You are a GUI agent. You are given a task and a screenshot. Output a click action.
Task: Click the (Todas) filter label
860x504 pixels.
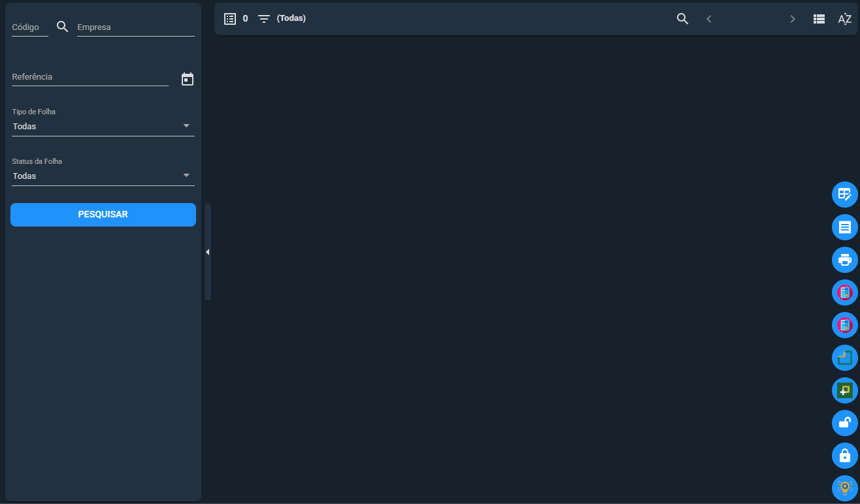[x=291, y=18]
